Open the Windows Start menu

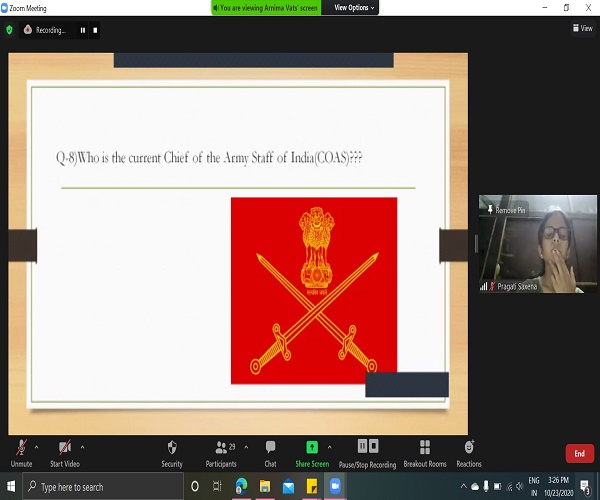11,486
